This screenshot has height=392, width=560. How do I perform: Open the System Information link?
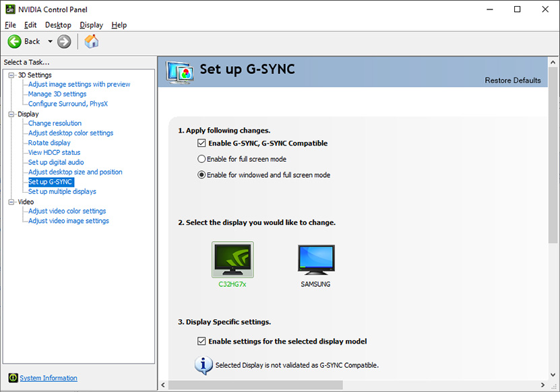[49, 378]
